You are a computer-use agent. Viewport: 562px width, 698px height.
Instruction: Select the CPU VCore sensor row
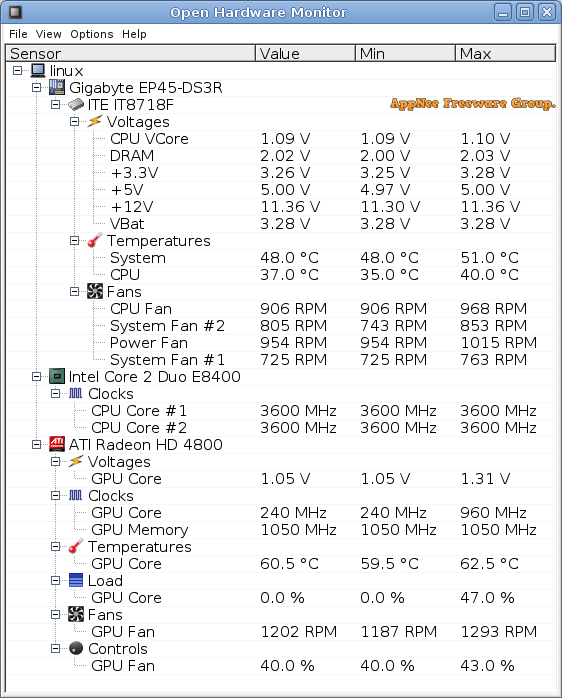coord(281,139)
